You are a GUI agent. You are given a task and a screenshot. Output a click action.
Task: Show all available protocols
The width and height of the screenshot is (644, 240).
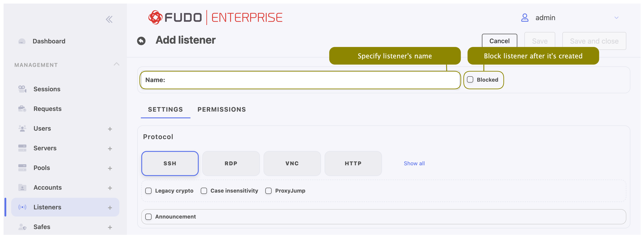coord(414,163)
